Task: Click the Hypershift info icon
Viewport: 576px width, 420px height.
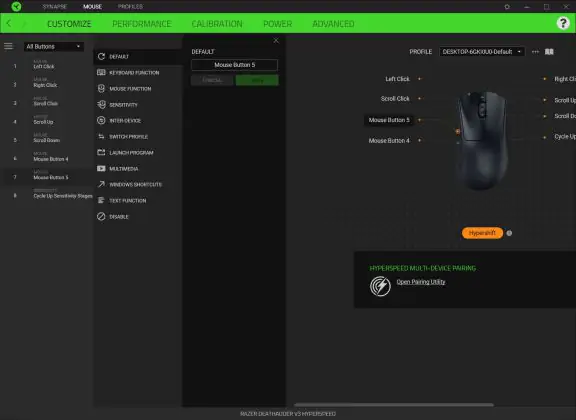Action: click(509, 233)
